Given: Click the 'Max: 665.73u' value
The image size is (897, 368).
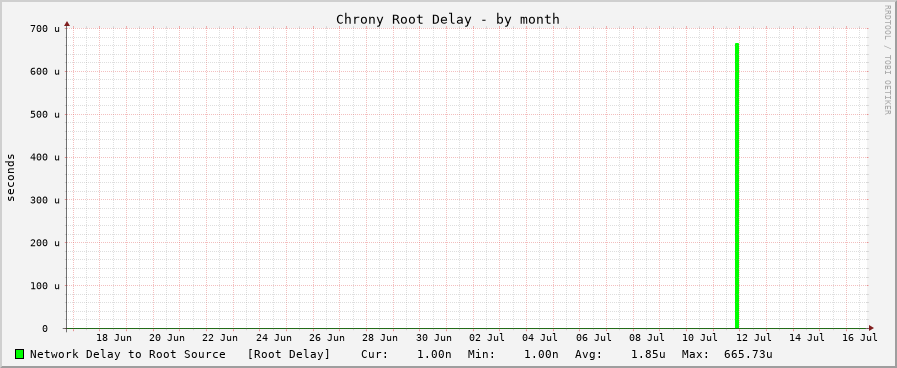Looking at the screenshot, I should point(727,354).
